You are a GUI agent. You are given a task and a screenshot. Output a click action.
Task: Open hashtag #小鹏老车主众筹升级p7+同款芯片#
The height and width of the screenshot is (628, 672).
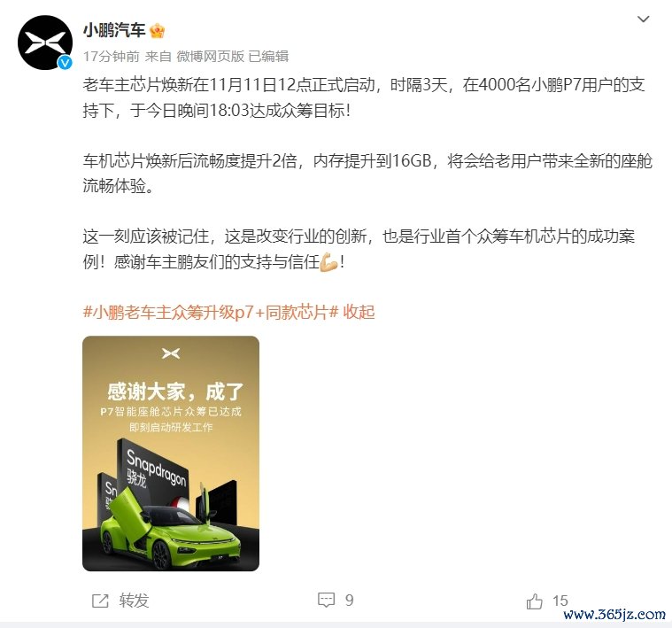point(211,312)
